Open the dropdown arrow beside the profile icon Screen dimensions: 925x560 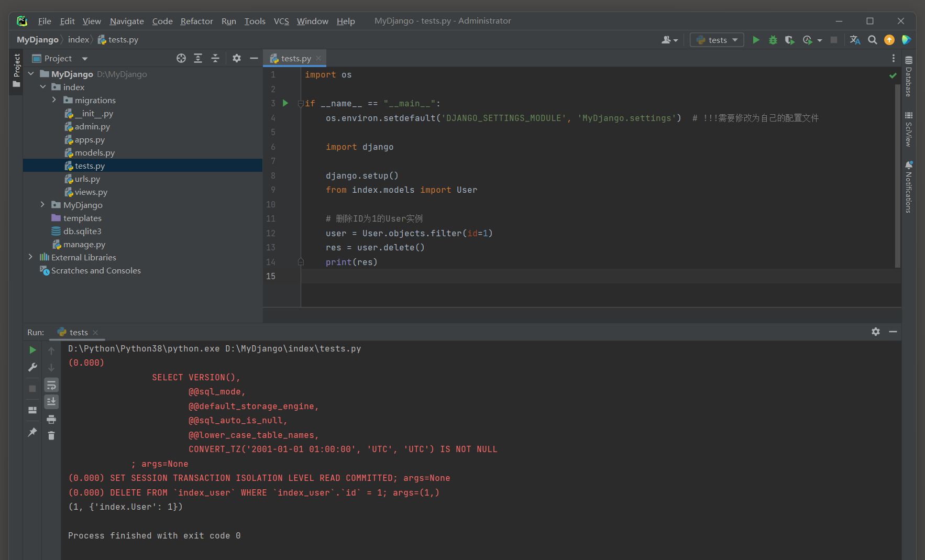pos(820,40)
